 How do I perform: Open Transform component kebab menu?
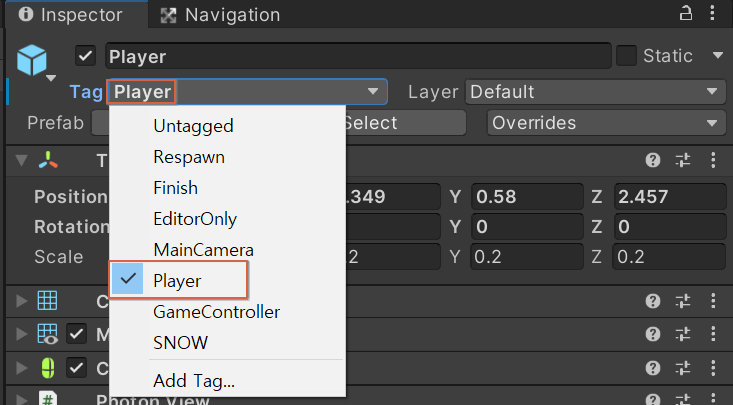tap(713, 160)
